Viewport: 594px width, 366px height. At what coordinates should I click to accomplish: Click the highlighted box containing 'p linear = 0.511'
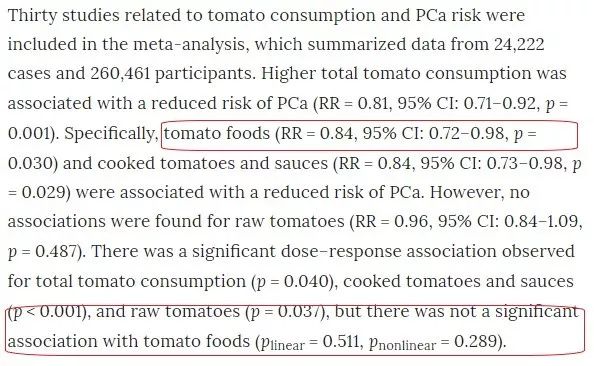pos(295,330)
